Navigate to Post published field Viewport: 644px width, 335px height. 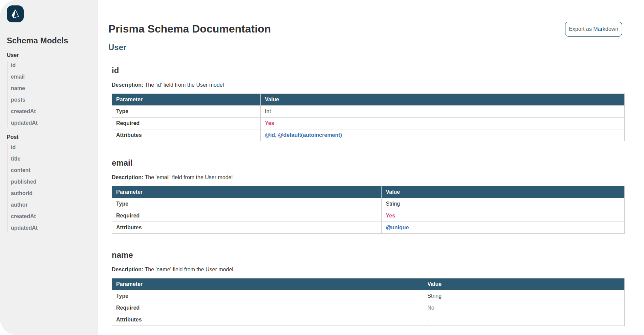click(24, 182)
